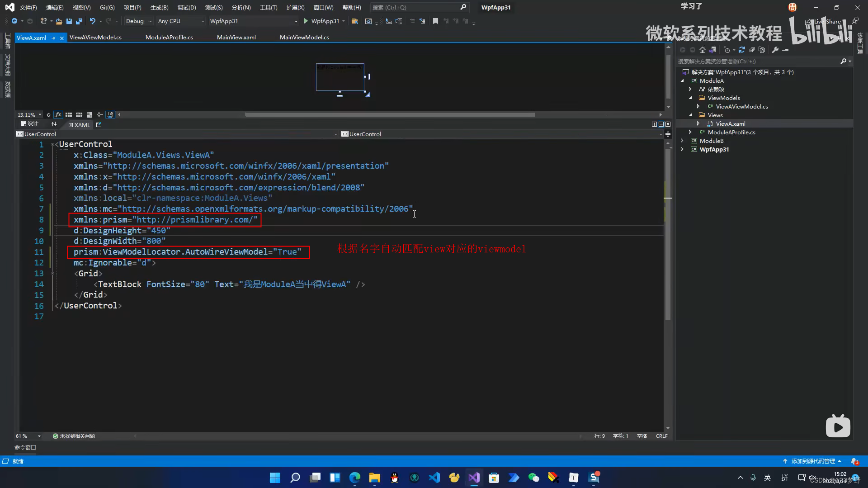Switch to the ModuleAProfile.cs tab
868x488 pixels.
(169, 38)
